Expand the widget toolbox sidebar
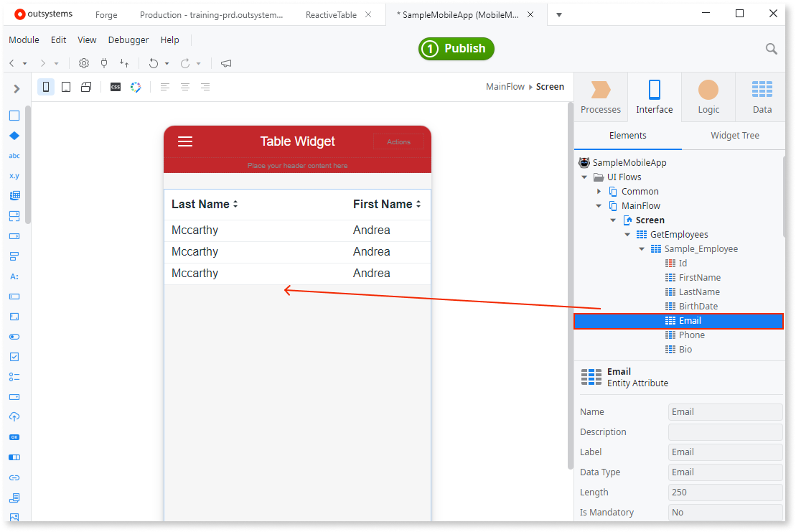 17,89
